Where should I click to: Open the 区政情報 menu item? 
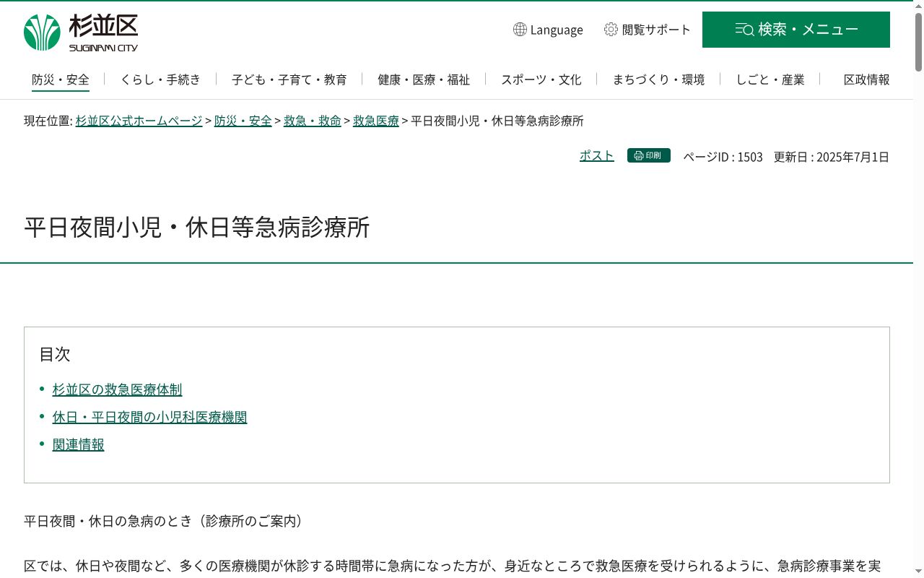866,79
